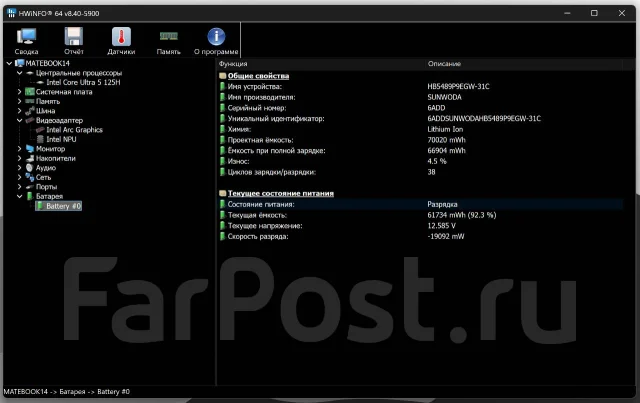Select the Циклов зарядки/разрядки row
Image resolution: width=640 pixels, height=403 pixels.
(420, 172)
